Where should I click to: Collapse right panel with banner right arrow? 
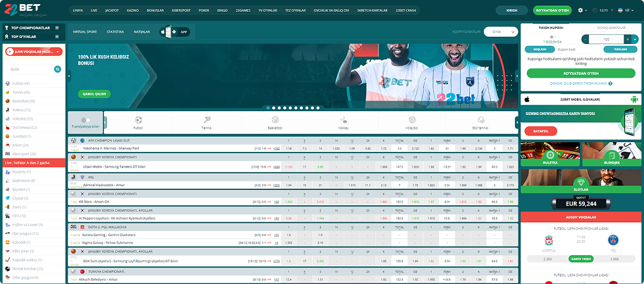click(x=517, y=76)
